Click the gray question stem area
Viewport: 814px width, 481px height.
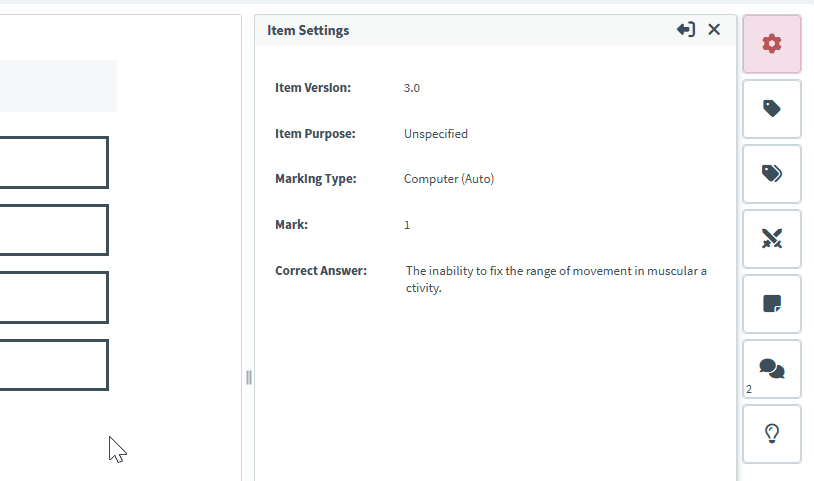58,86
